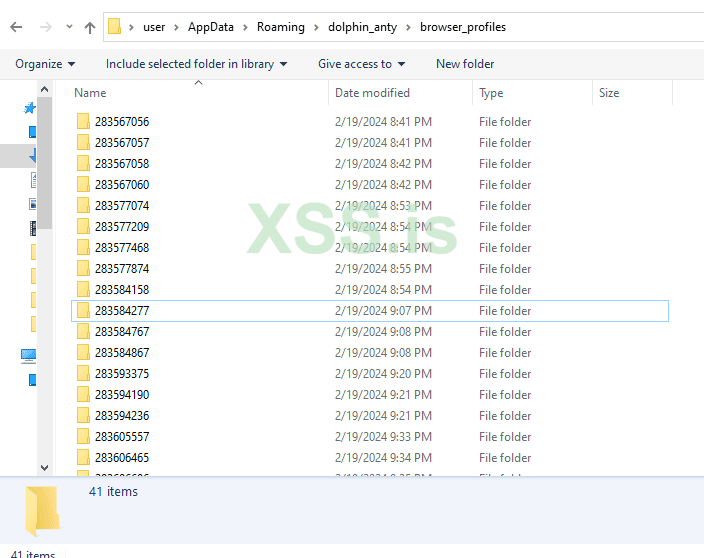Screen dimensions: 704x558
Task: Click date '2/19/2024 8:55 PM'
Action: point(383,268)
